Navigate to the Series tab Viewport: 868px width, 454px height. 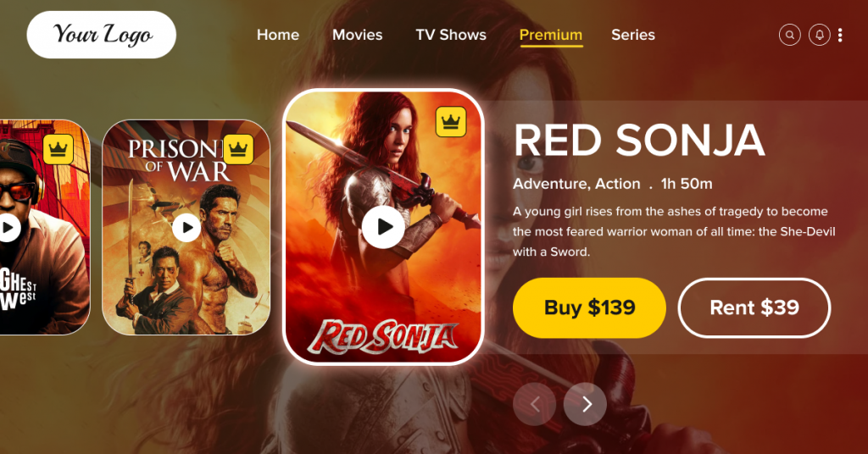point(632,35)
